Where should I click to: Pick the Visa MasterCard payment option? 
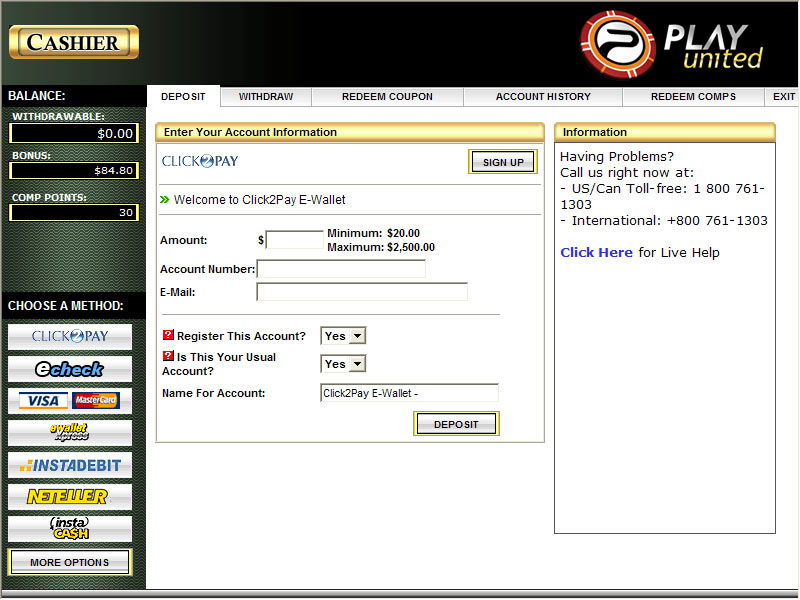coord(70,401)
